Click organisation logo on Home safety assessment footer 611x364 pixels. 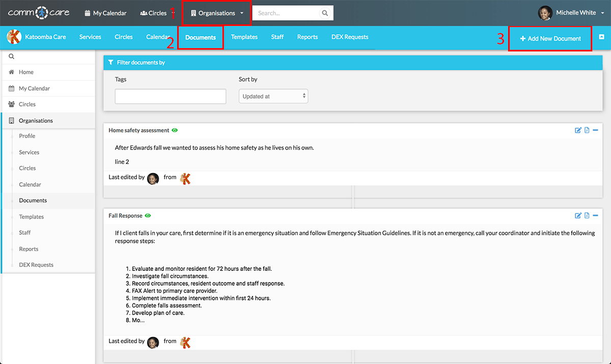[x=185, y=178]
